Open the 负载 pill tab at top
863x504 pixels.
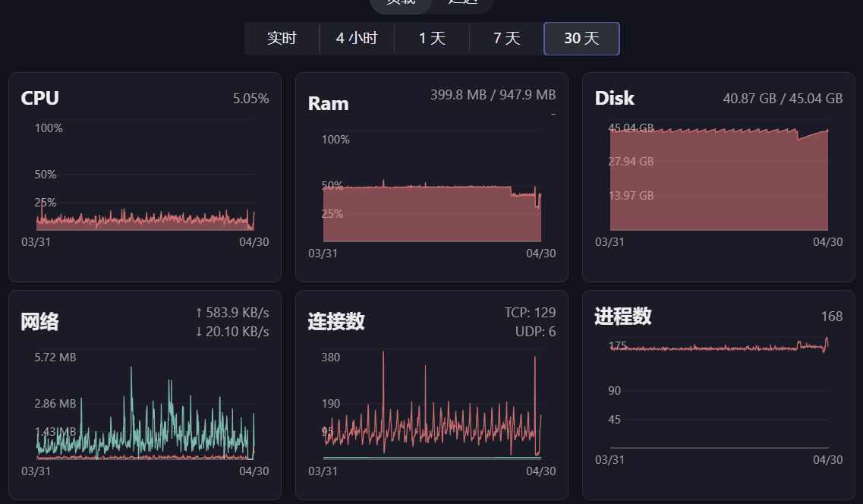tap(401, 2)
